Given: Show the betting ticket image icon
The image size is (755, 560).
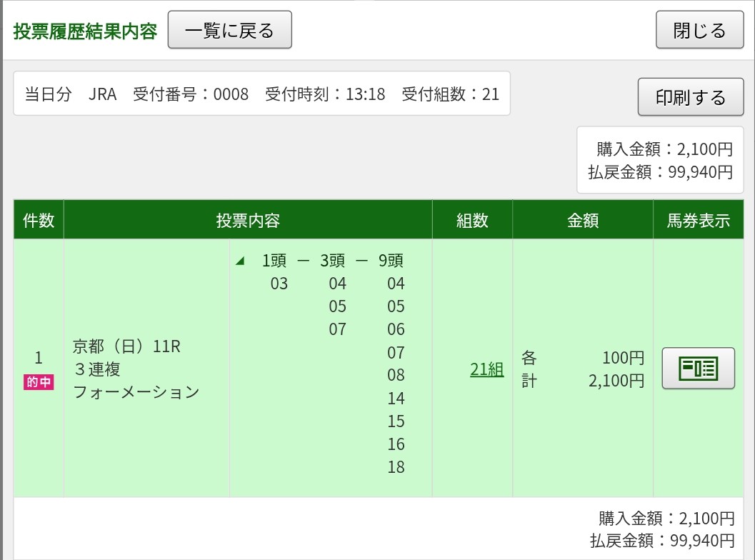Looking at the screenshot, I should pyautogui.click(x=698, y=369).
